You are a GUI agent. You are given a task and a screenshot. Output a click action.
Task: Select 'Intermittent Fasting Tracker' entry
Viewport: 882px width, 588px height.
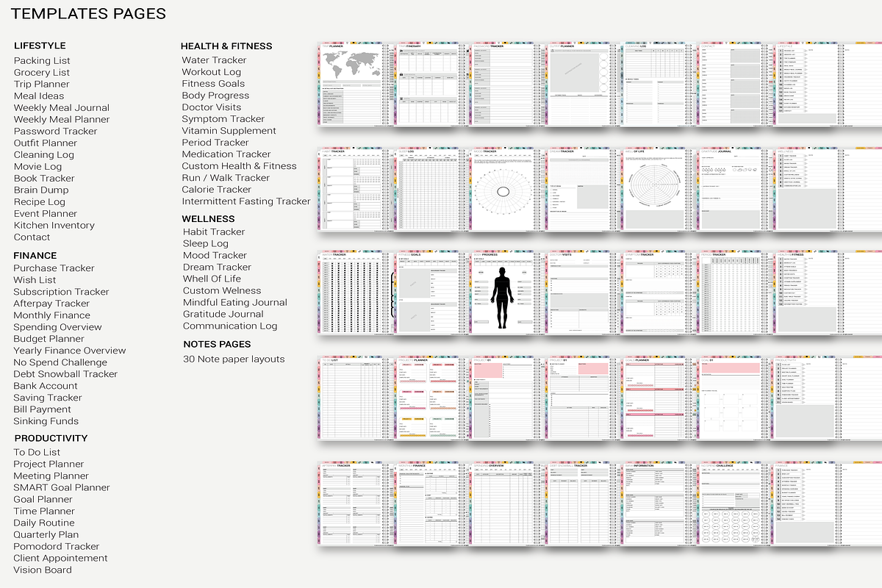click(246, 201)
